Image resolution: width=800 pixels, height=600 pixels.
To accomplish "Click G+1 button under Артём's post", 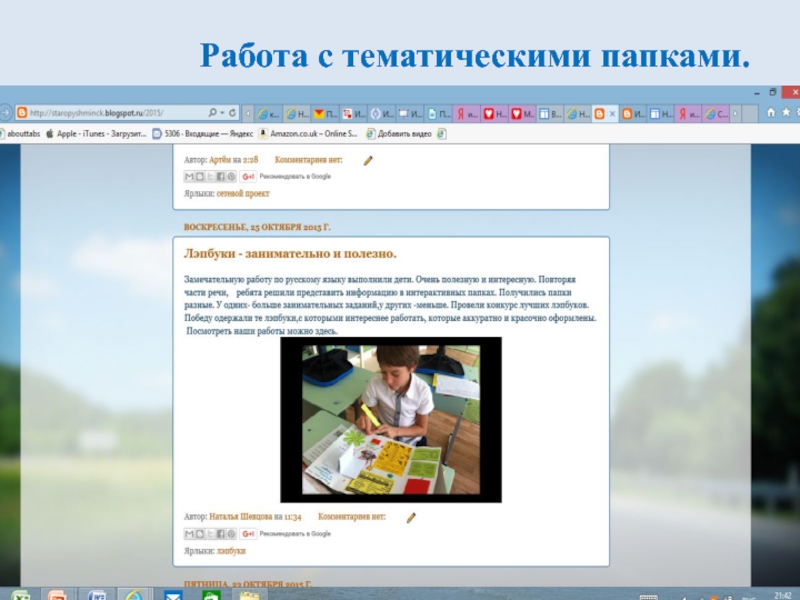I will pyautogui.click(x=248, y=177).
